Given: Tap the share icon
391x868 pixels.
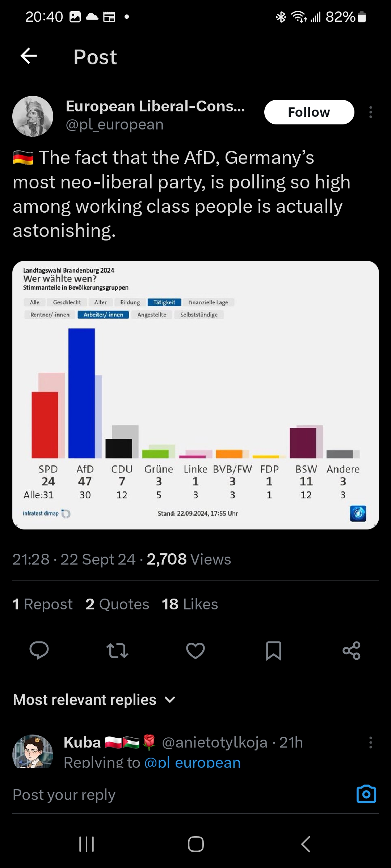Looking at the screenshot, I should pos(352,650).
